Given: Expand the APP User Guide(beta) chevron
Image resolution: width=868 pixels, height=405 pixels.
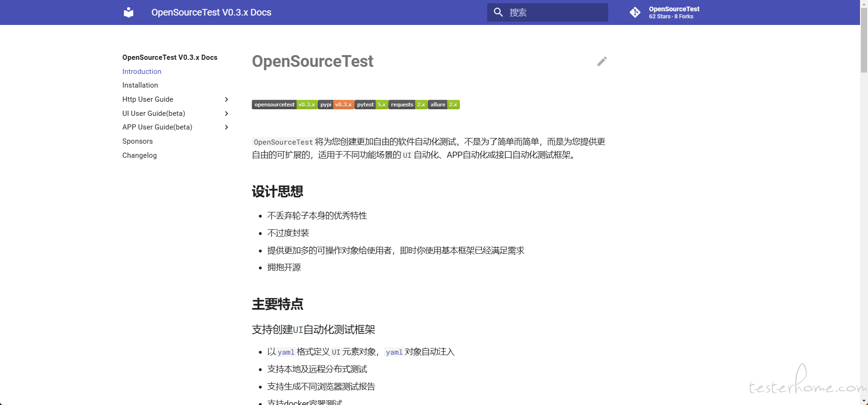Looking at the screenshot, I should click(x=226, y=127).
